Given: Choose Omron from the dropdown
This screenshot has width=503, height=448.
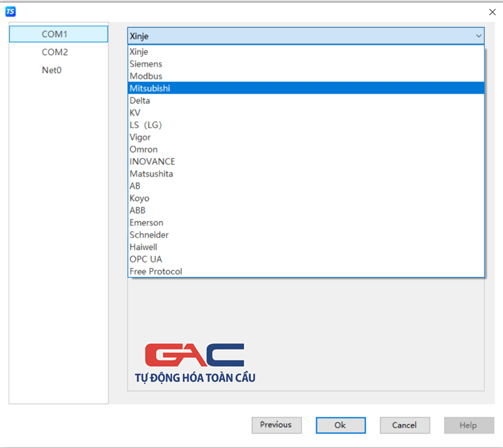Looking at the screenshot, I should (x=306, y=149).
